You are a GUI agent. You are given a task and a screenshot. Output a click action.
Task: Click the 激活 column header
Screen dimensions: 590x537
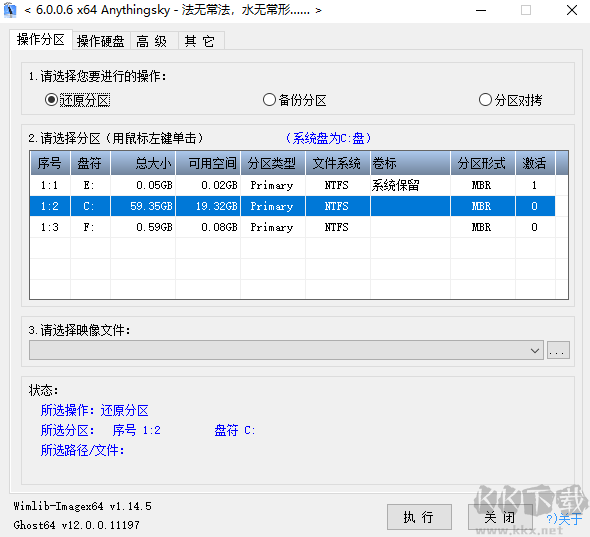point(535,163)
